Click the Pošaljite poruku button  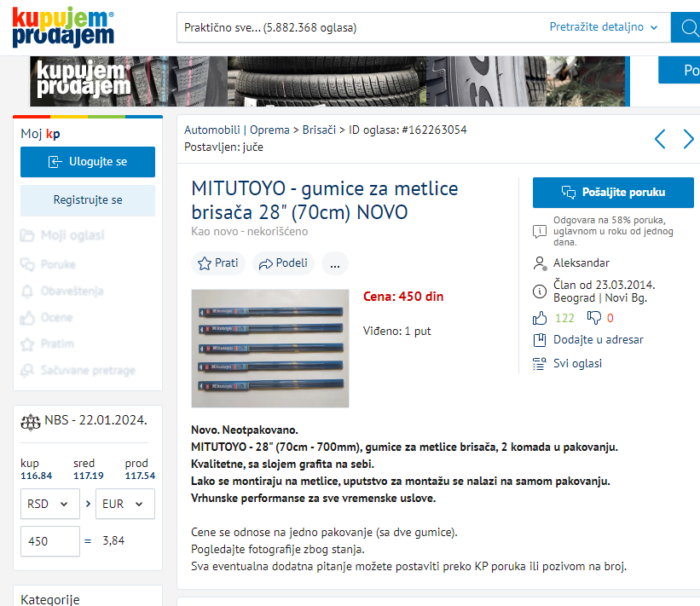point(613,193)
